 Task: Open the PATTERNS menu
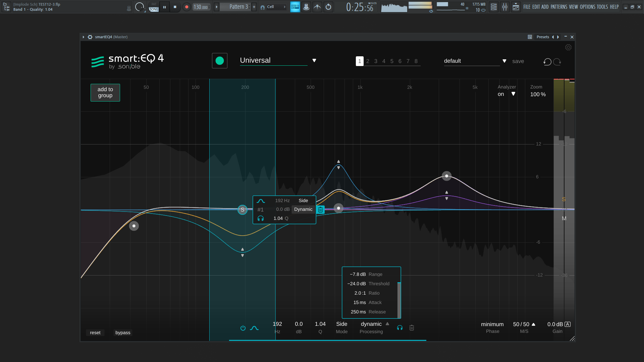559,7
